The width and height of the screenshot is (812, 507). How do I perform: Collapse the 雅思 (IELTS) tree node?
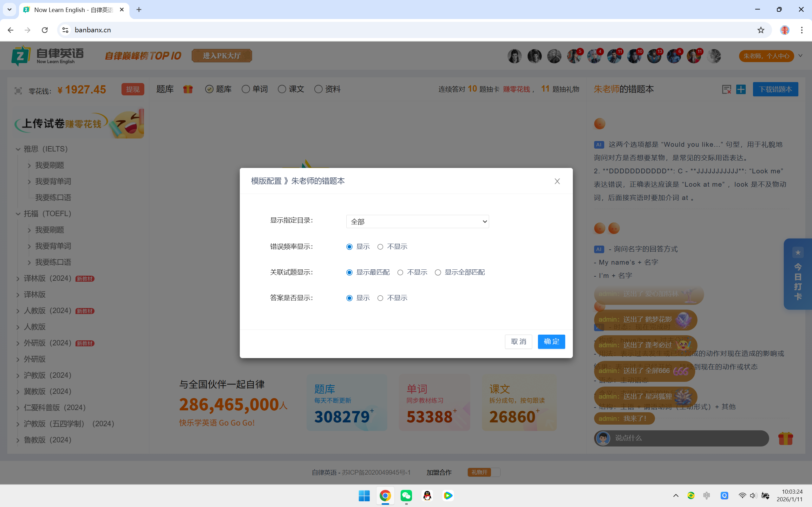pos(18,149)
